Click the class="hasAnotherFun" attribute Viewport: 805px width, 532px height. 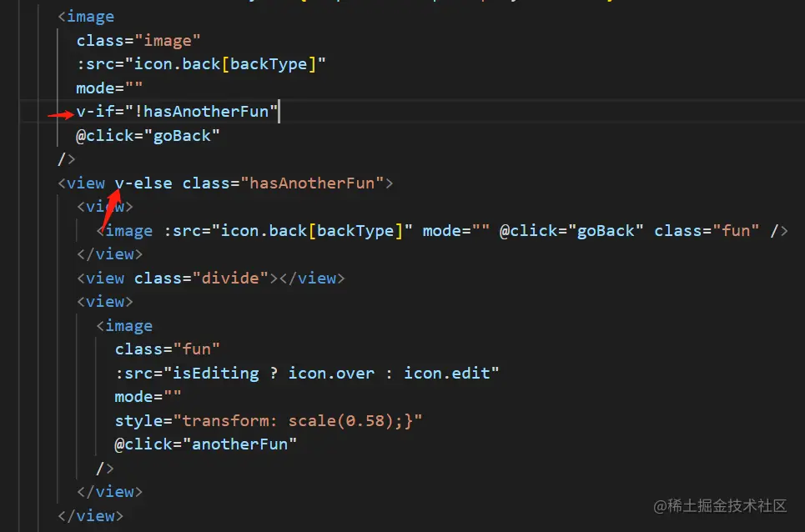coord(284,183)
